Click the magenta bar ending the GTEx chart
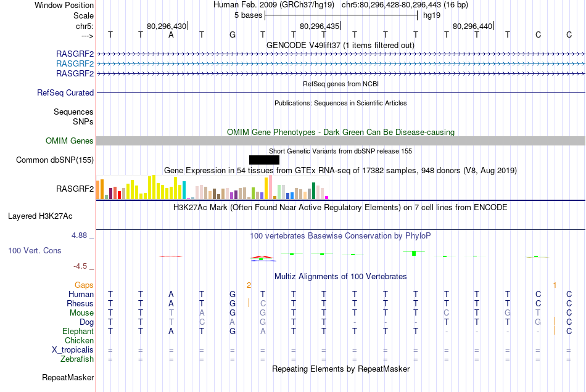The height and width of the screenshot is (392, 586). coord(327,197)
